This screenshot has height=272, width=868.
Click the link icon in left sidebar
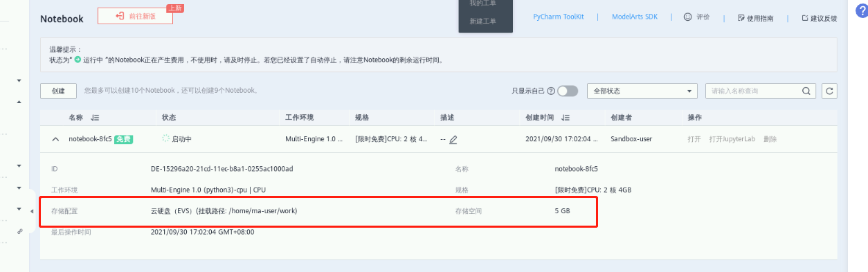tap(19, 232)
